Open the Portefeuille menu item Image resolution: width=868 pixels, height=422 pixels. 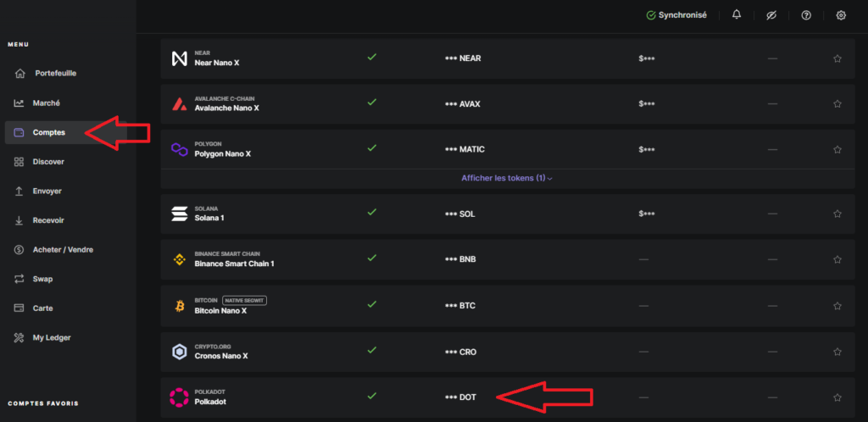click(55, 73)
